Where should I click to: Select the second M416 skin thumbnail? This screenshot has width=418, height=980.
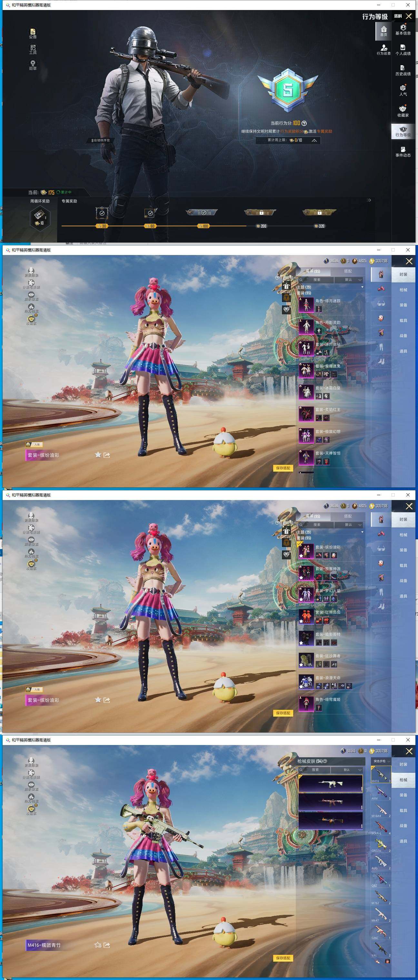tap(330, 802)
